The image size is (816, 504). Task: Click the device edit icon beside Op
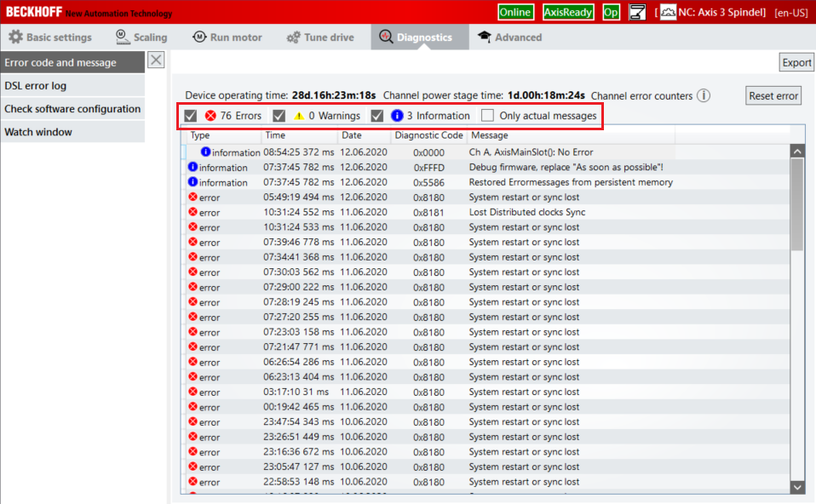(636, 12)
